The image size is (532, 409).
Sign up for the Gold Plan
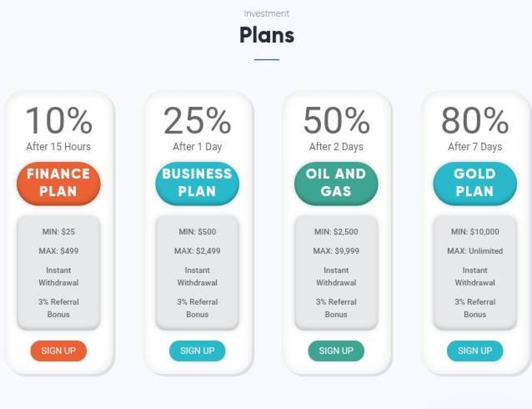[x=475, y=351]
